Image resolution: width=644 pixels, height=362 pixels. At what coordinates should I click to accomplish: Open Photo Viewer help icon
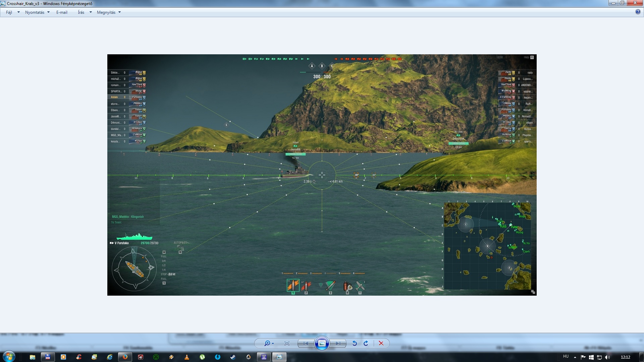tap(638, 12)
